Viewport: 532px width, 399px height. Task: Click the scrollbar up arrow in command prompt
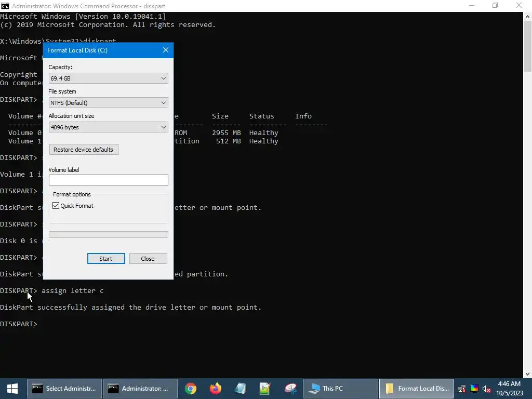pyautogui.click(x=527, y=16)
